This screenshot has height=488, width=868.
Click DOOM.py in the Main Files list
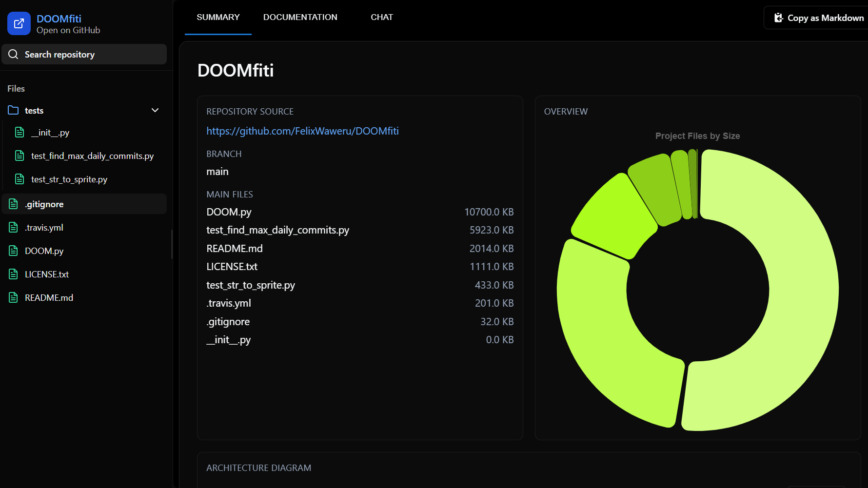click(229, 212)
